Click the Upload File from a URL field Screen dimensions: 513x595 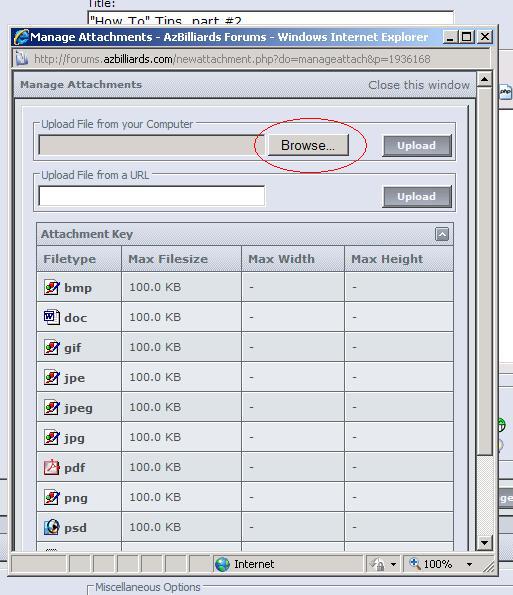click(152, 196)
